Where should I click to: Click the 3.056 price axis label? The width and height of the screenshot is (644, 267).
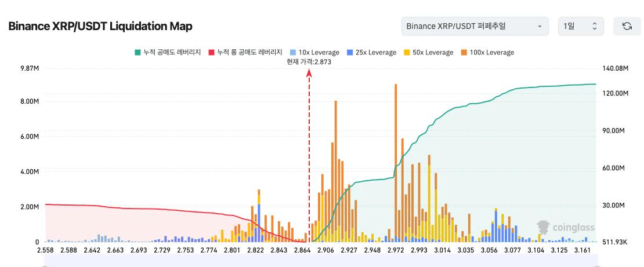[490, 250]
